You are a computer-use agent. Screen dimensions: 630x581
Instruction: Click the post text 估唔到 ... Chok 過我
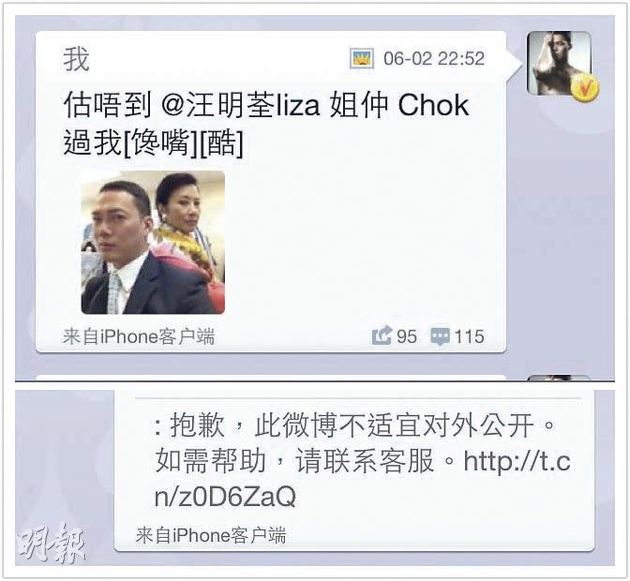266,124
